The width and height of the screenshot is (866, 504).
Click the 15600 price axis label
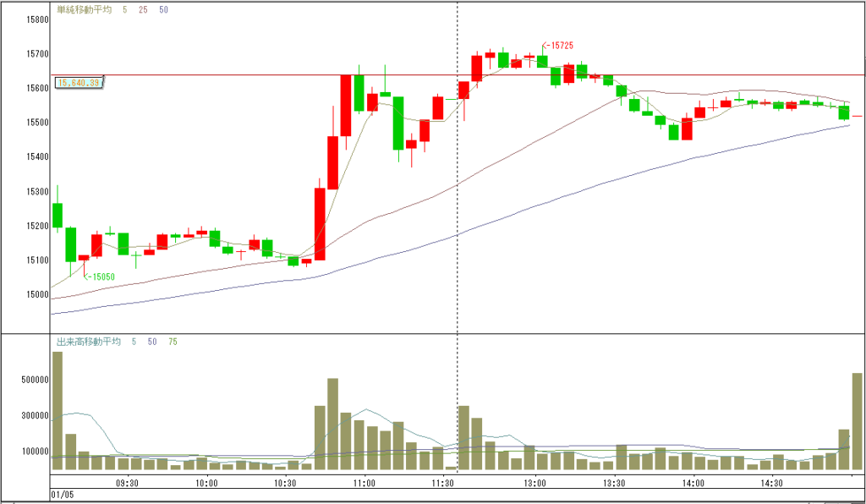37,88
